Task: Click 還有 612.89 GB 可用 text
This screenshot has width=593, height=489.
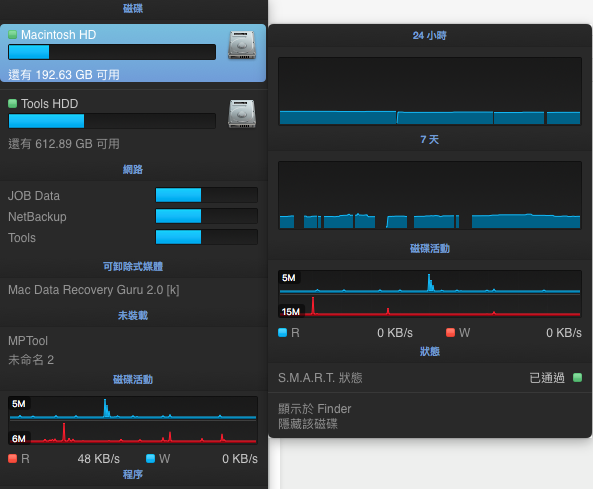Action: tap(64, 144)
